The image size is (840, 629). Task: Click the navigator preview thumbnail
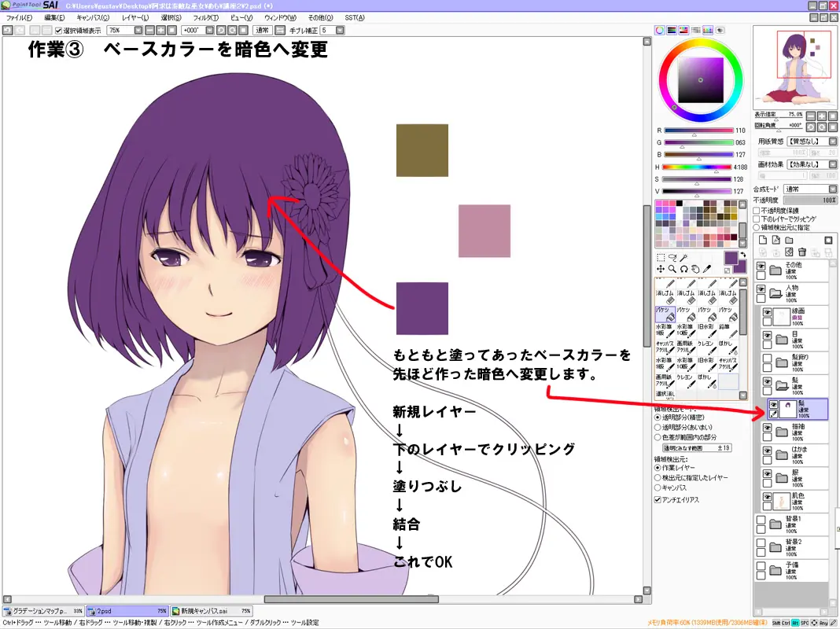click(x=794, y=68)
